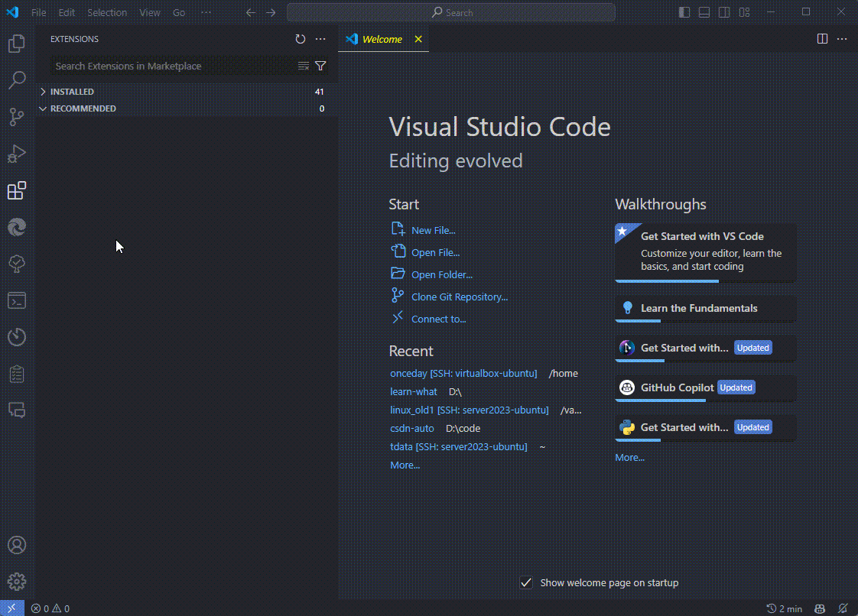Collapse the RECOMMENDED extensions section
The width and height of the screenshot is (858, 616).
click(187, 109)
